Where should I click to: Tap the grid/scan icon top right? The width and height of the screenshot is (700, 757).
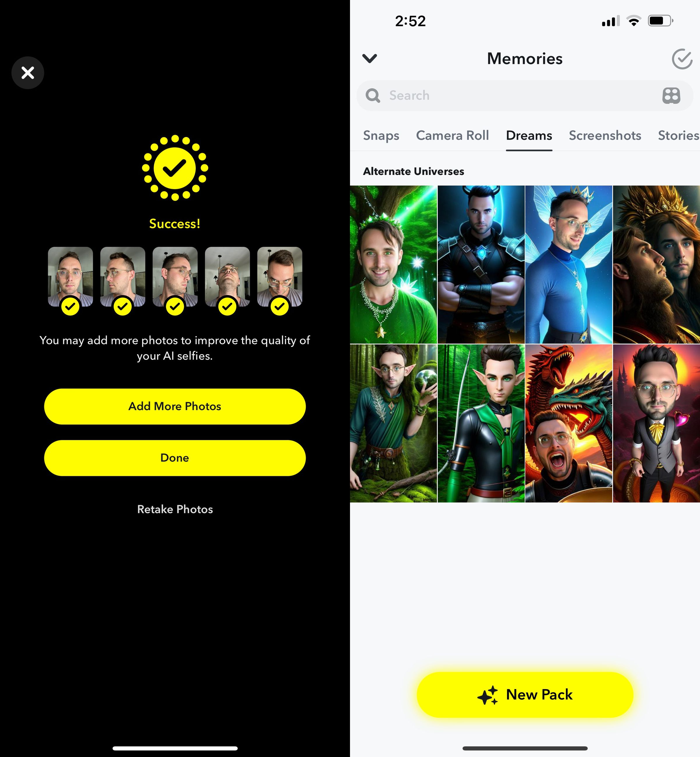pos(671,95)
